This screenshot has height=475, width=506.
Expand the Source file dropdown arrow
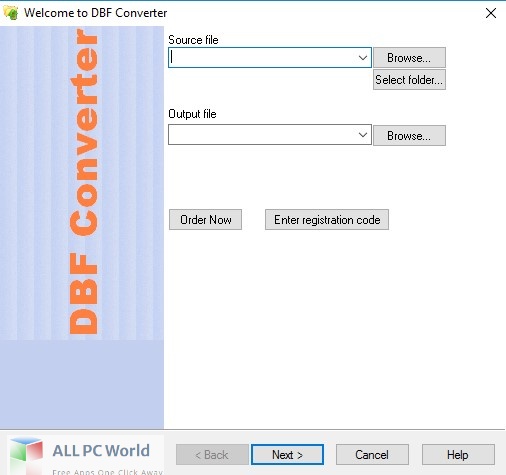(363, 58)
